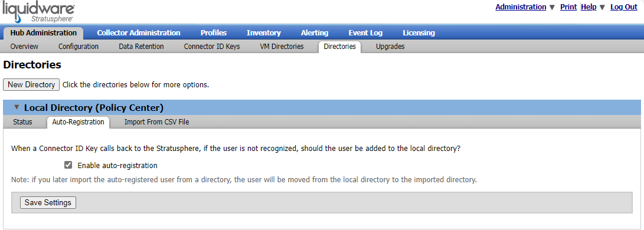Go to the Profiles tab
Image resolution: width=644 pixels, height=230 pixels.
click(214, 33)
